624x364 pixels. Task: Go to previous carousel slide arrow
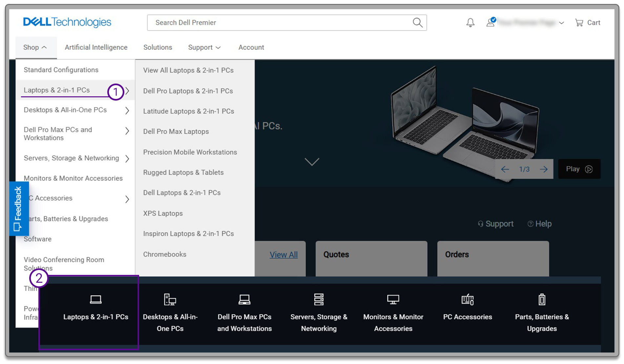point(505,169)
